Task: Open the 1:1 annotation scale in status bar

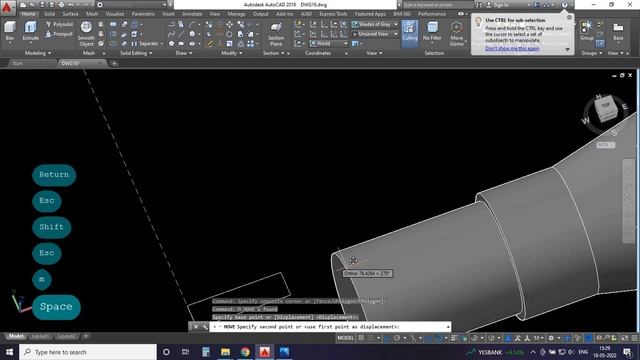Action: click(x=537, y=338)
